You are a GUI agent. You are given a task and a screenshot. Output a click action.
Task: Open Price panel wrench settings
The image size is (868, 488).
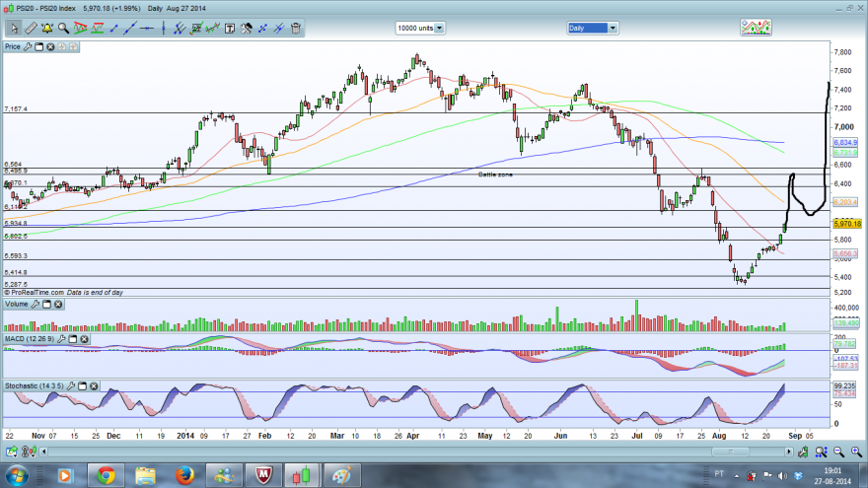click(28, 47)
